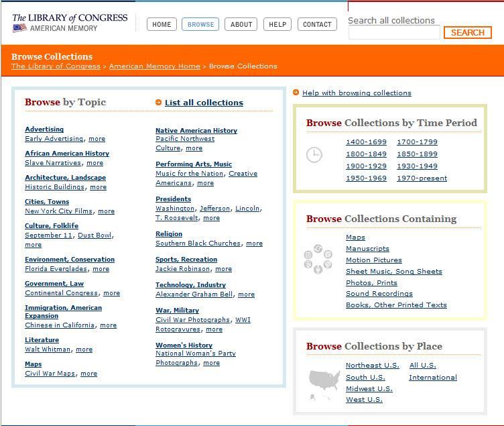
Task: Open Chinese in California link
Action: [x=60, y=325]
